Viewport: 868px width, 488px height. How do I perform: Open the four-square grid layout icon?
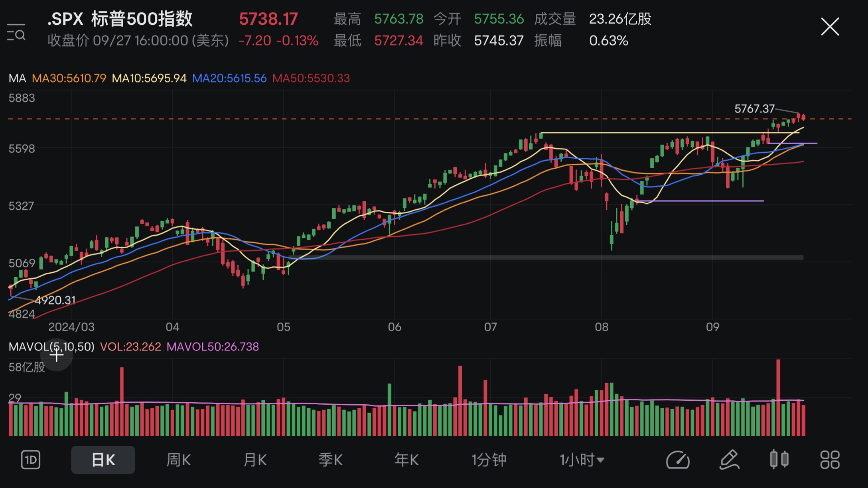(830, 460)
